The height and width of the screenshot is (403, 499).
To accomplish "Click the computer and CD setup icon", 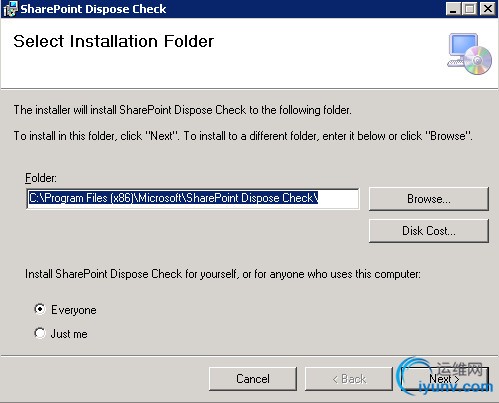I will pyautogui.click(x=469, y=54).
